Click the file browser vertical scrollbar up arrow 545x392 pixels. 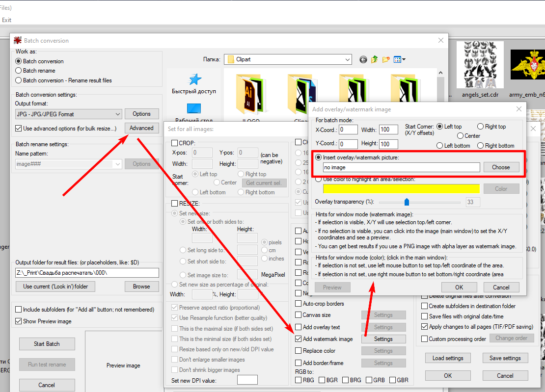(440, 73)
